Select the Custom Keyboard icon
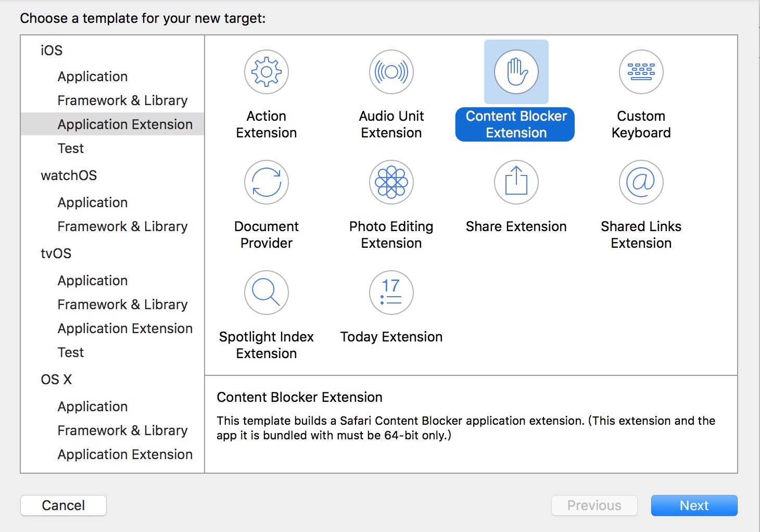The width and height of the screenshot is (760, 532). [x=641, y=72]
